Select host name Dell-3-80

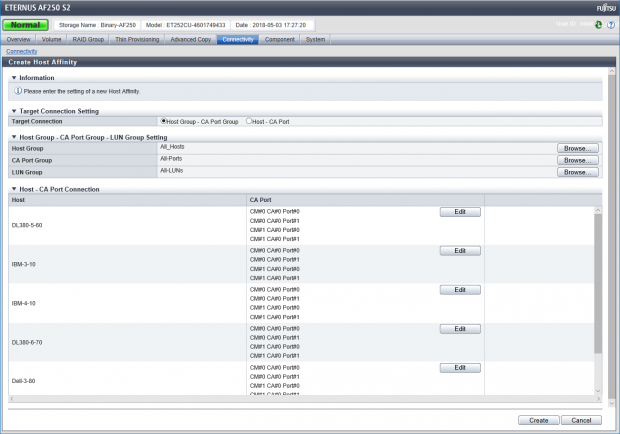pyautogui.click(x=23, y=381)
